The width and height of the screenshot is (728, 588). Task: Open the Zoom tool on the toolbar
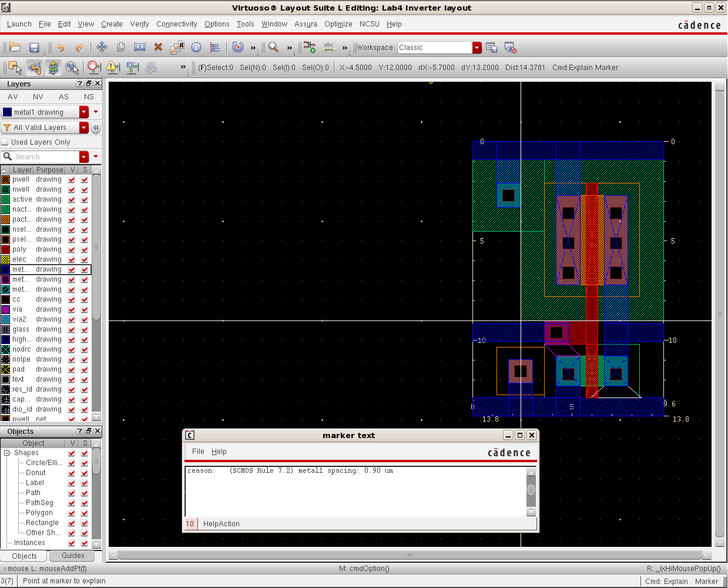coord(274,47)
